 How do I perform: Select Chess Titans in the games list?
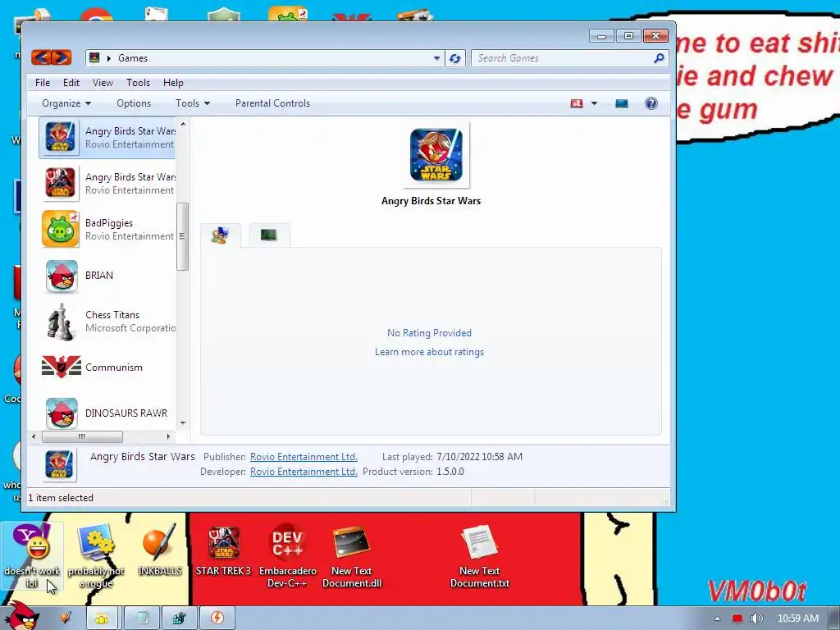click(x=107, y=322)
